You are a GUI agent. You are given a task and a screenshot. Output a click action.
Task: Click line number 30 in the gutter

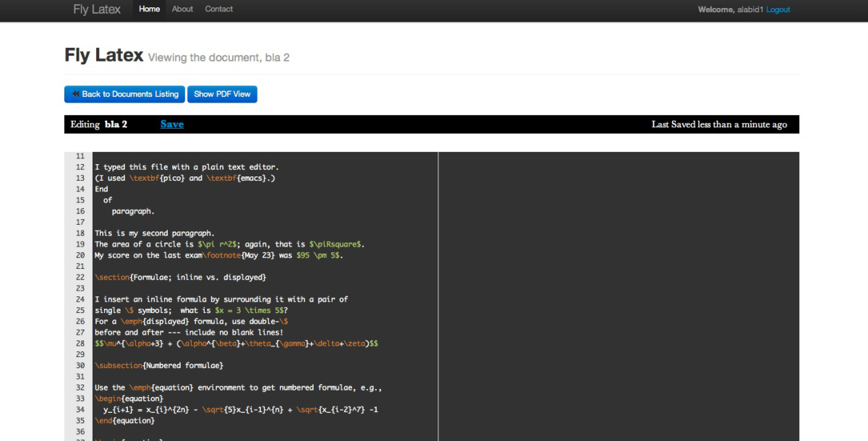(x=80, y=366)
